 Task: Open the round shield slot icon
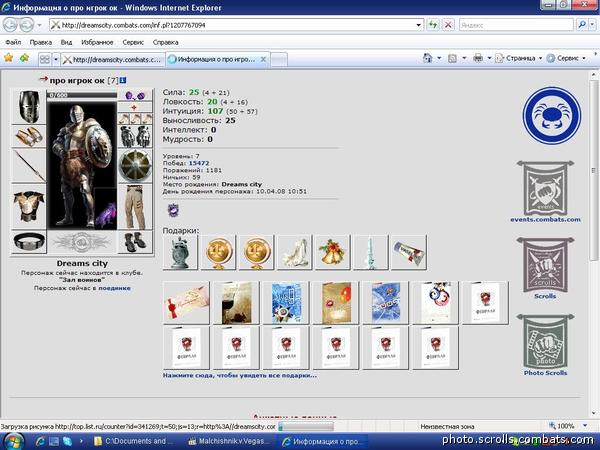pos(135,166)
